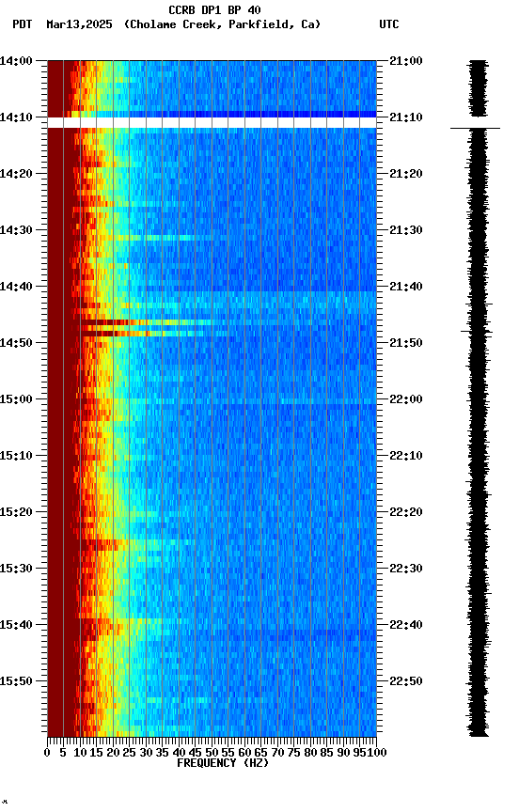Image resolution: width=519 pixels, height=812 pixels.
Task: Click the '15:30' PDT time label
Action: 16,570
